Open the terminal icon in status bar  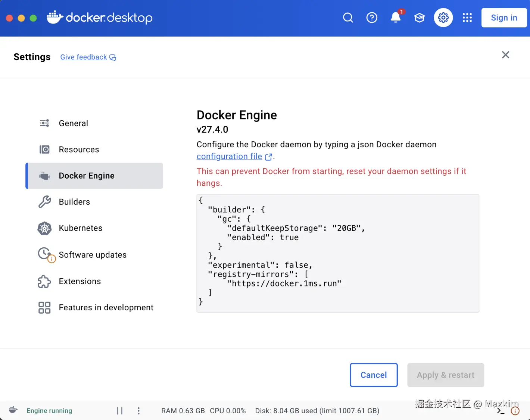501,411
